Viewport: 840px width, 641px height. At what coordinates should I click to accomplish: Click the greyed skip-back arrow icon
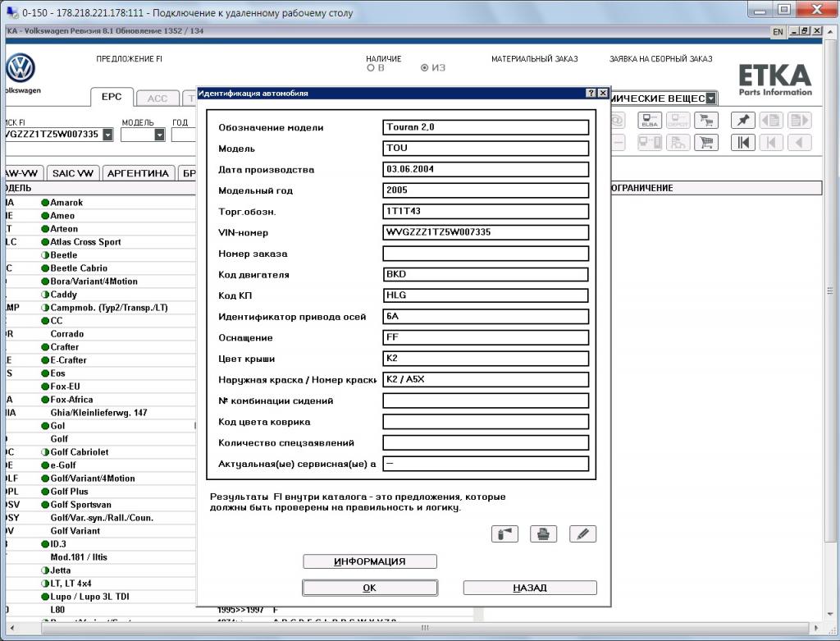coord(771,143)
